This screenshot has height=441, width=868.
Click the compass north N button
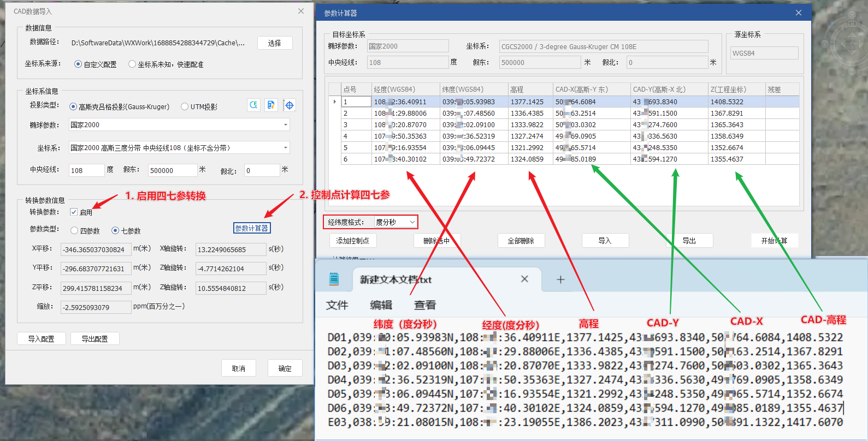click(852, 24)
